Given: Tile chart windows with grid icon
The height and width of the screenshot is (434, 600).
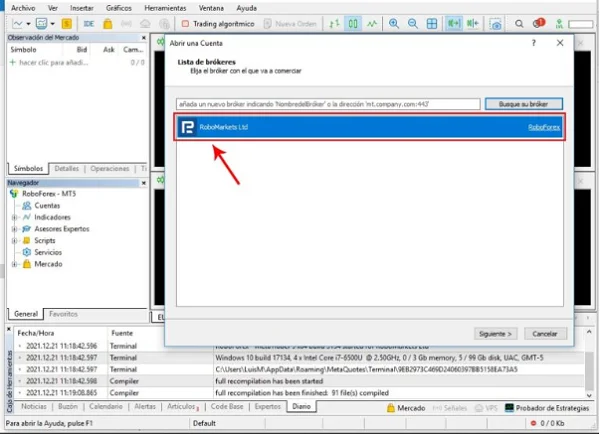Looking at the screenshot, I should pyautogui.click(x=432, y=24).
